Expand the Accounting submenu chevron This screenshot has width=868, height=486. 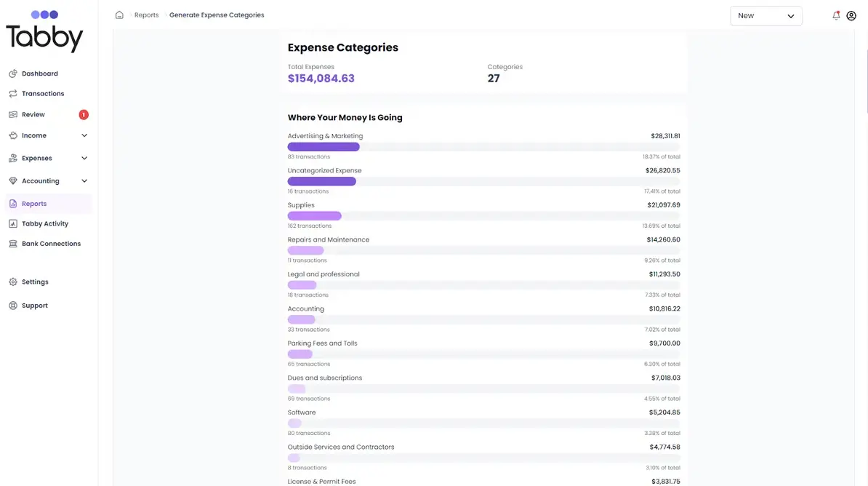pyautogui.click(x=84, y=180)
